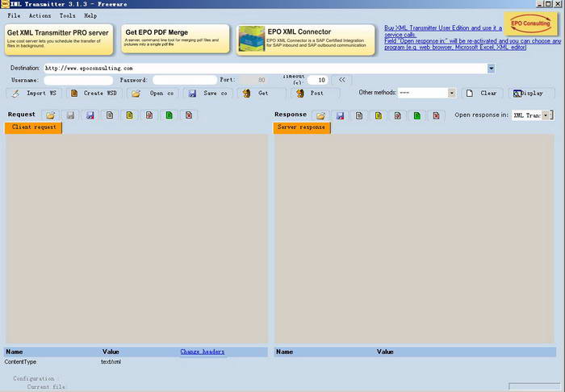Click the Value column header in response headers
Screen dimensions: 565x392
(385, 352)
